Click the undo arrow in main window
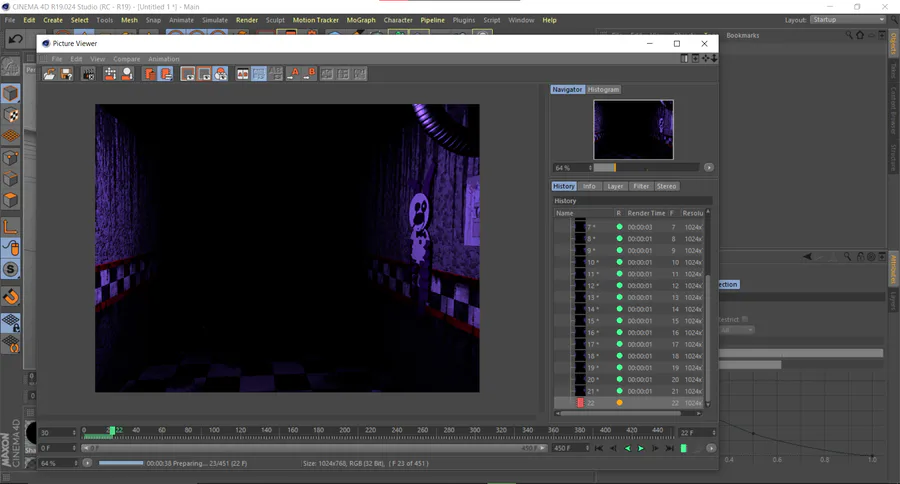Screen dimensions: 900x484 [15, 39]
